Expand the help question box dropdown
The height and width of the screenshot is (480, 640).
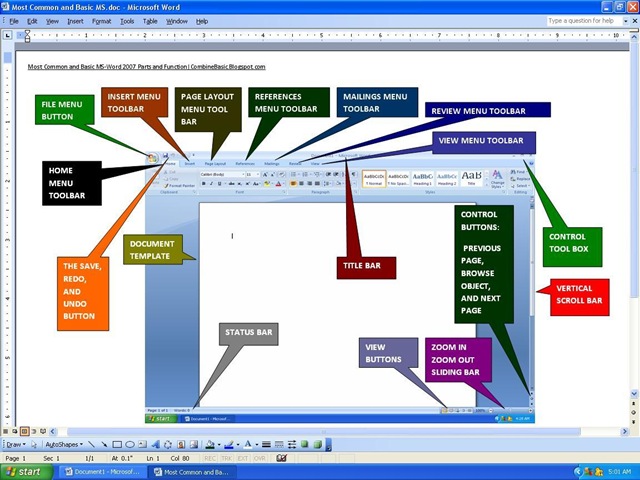(625, 21)
